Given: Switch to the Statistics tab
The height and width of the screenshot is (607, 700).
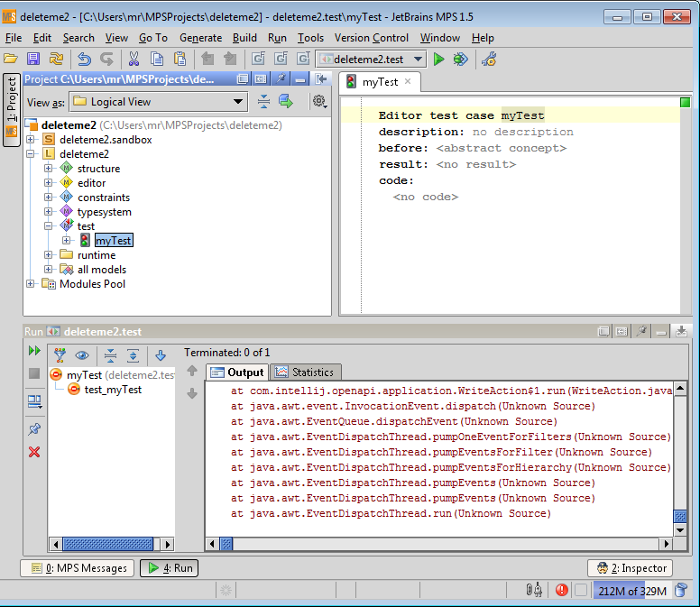Looking at the screenshot, I should [x=305, y=372].
